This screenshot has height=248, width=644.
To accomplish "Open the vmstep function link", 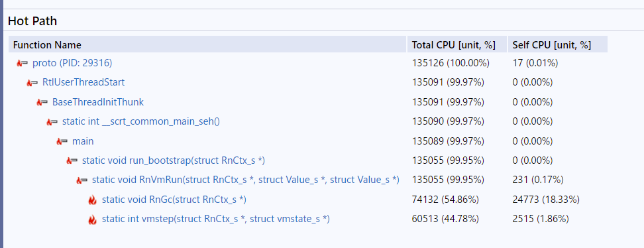I will click(x=216, y=219).
